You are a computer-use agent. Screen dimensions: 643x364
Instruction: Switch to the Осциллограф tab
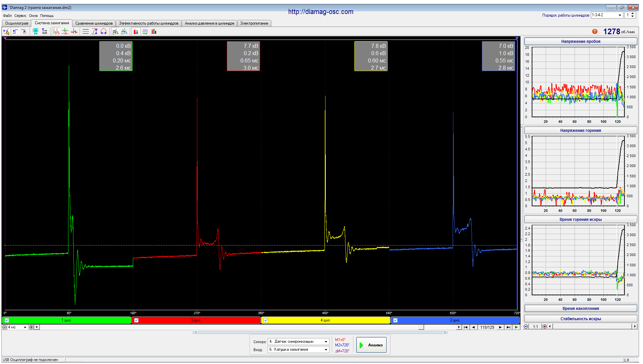point(17,23)
